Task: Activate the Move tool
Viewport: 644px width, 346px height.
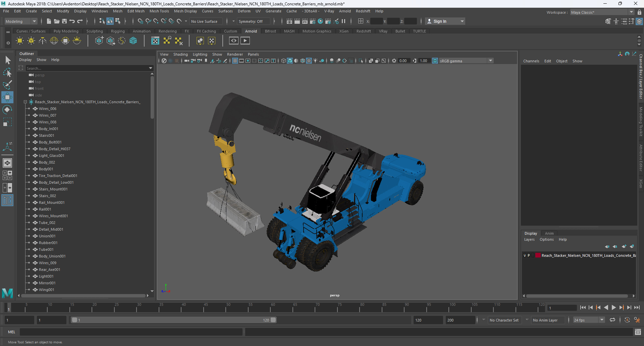Action: tap(7, 97)
